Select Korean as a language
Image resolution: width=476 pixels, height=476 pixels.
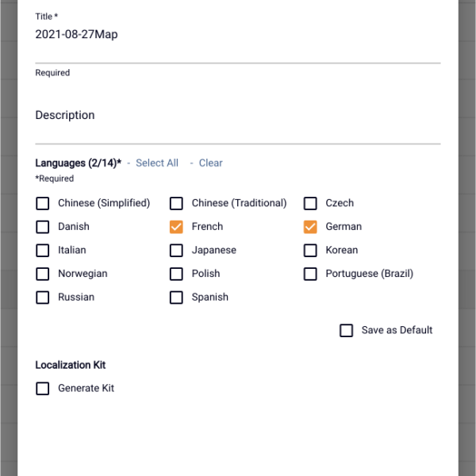point(310,251)
